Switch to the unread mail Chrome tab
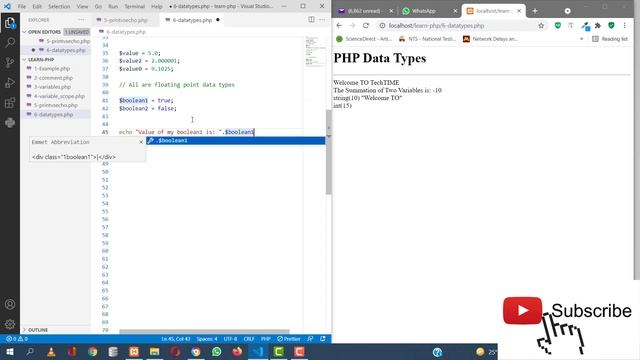The width and height of the screenshot is (640, 360). pyautogui.click(x=364, y=11)
